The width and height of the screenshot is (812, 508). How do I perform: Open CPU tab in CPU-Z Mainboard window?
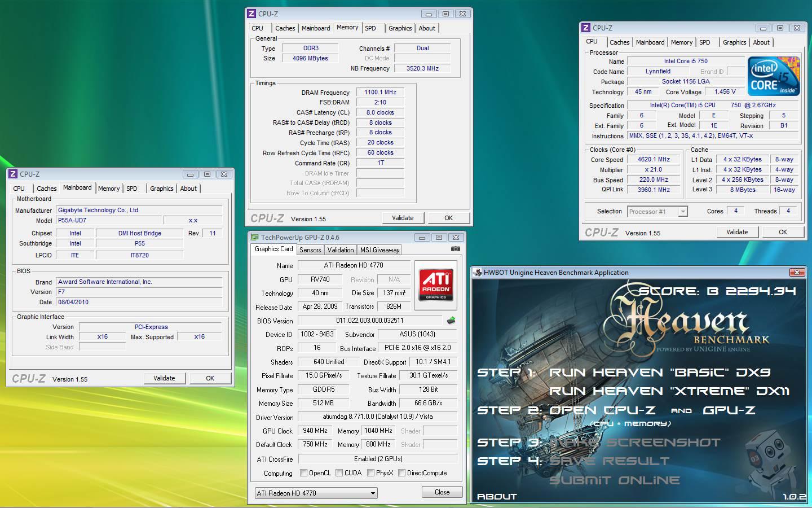(x=19, y=189)
